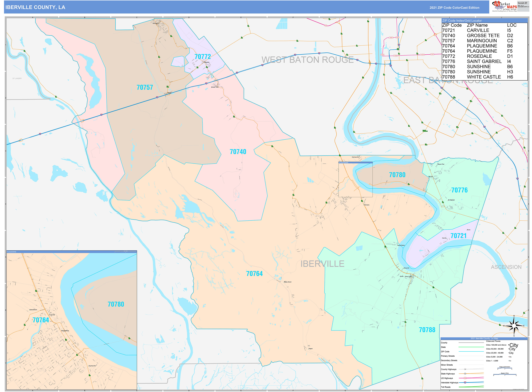Click the IBERVILLE county name on map
The width and height of the screenshot is (532, 392).
pos(322,264)
